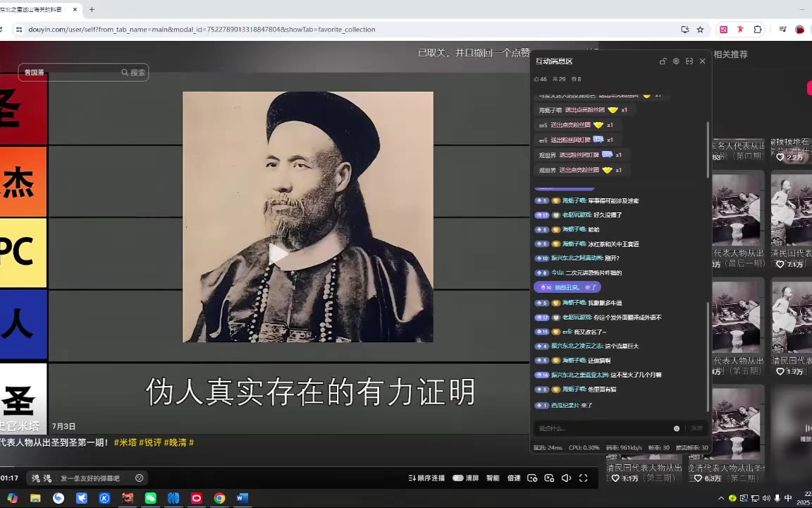Open the 智能 quality options menu
812x508 pixels.
(493, 478)
